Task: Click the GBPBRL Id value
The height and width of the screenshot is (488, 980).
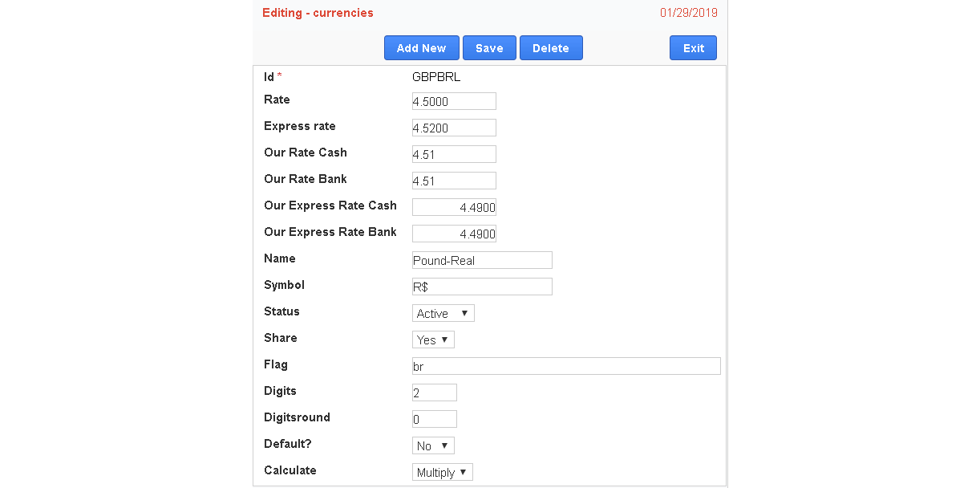Action: tap(436, 77)
